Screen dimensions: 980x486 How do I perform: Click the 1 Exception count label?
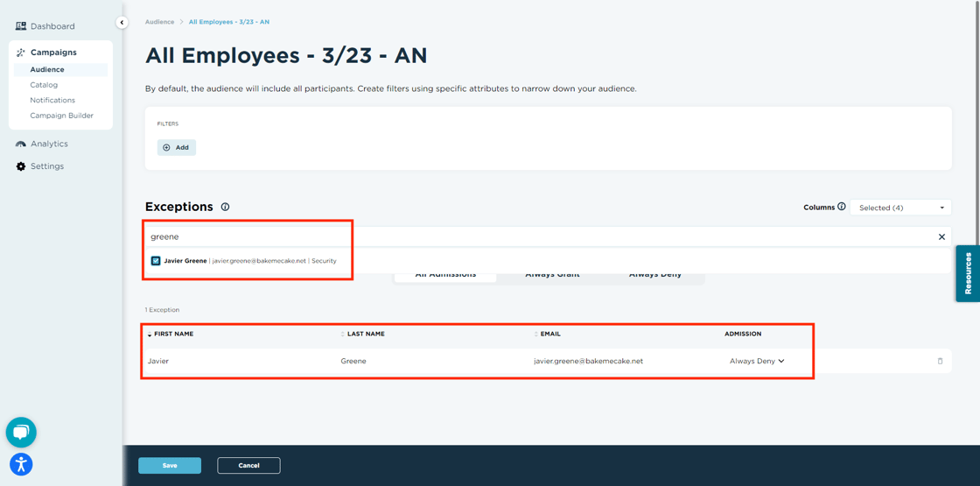coord(162,310)
